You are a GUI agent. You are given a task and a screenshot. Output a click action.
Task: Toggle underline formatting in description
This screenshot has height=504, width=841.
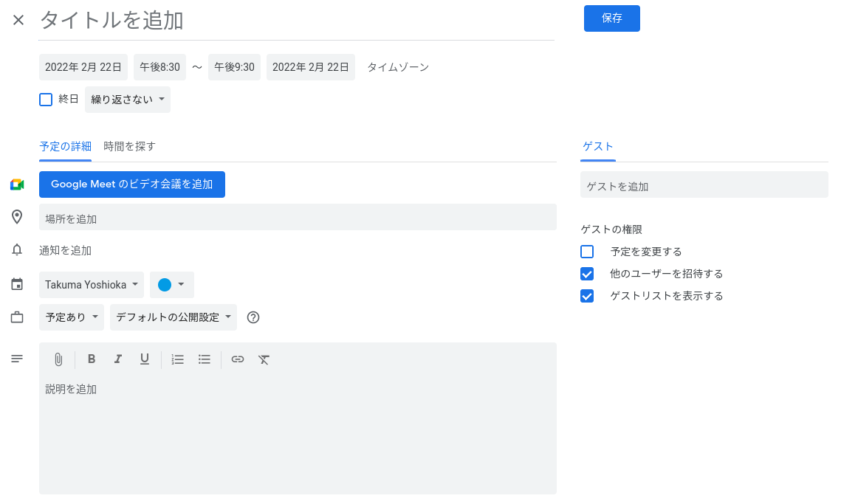point(144,359)
